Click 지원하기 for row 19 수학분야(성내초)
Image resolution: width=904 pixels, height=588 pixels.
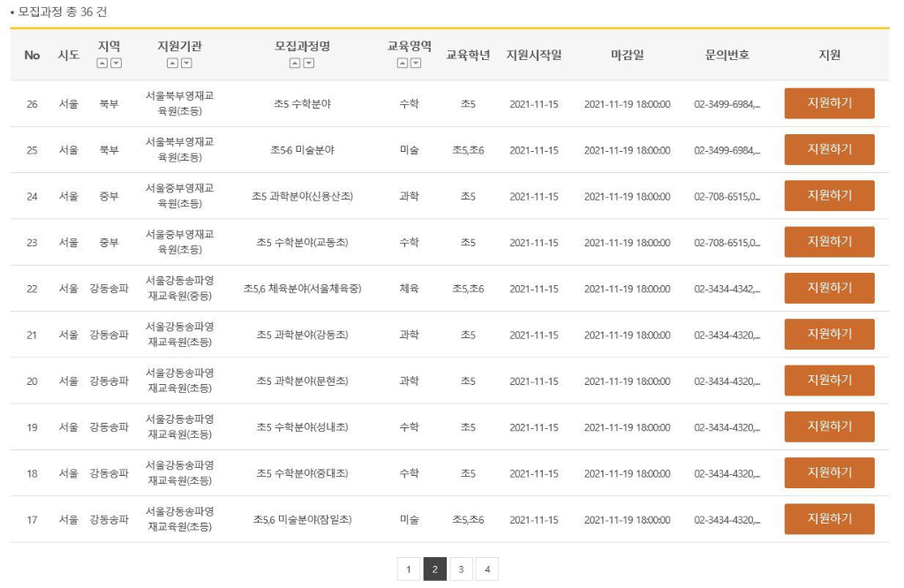coord(829,426)
